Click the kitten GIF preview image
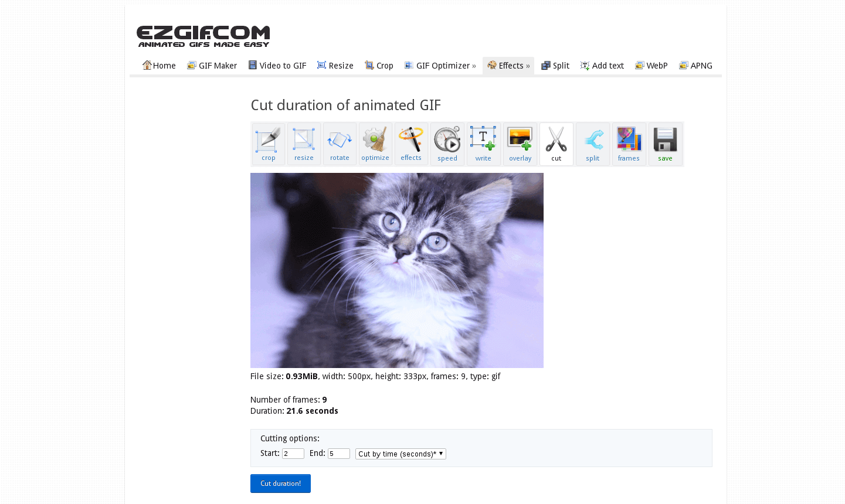The height and width of the screenshot is (504, 845). coord(397,270)
